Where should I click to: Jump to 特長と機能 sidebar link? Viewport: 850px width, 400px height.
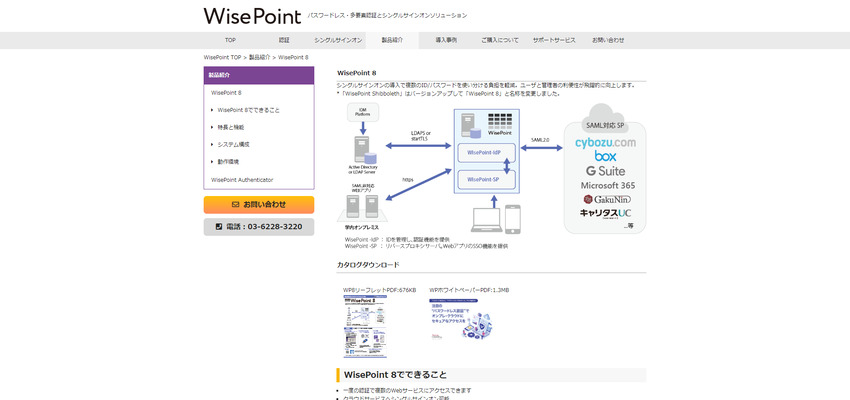(x=230, y=127)
